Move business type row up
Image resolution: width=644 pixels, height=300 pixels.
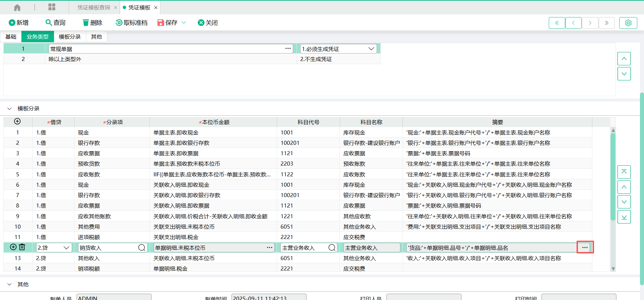624,59
